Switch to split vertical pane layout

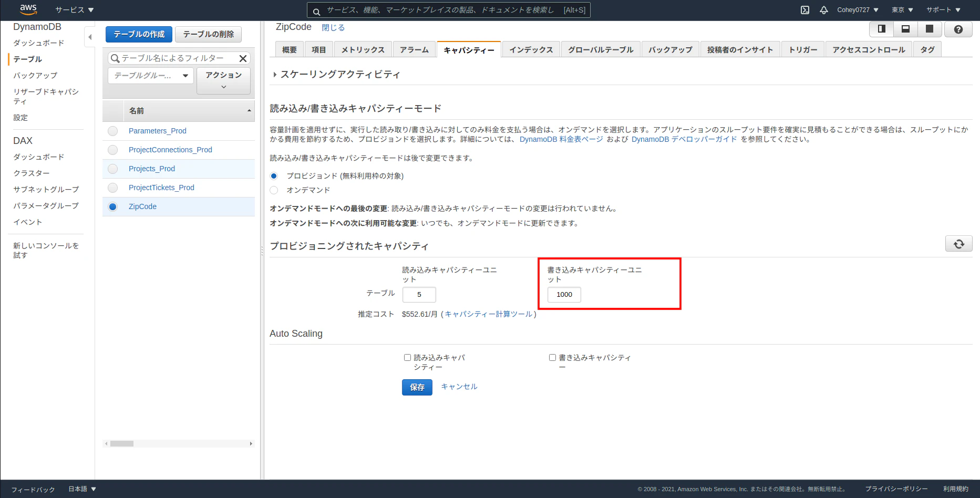tap(882, 29)
